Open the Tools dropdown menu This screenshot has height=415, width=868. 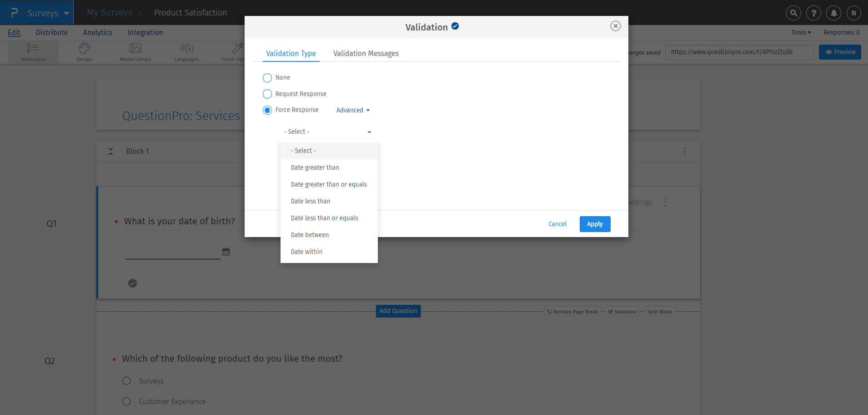(800, 32)
